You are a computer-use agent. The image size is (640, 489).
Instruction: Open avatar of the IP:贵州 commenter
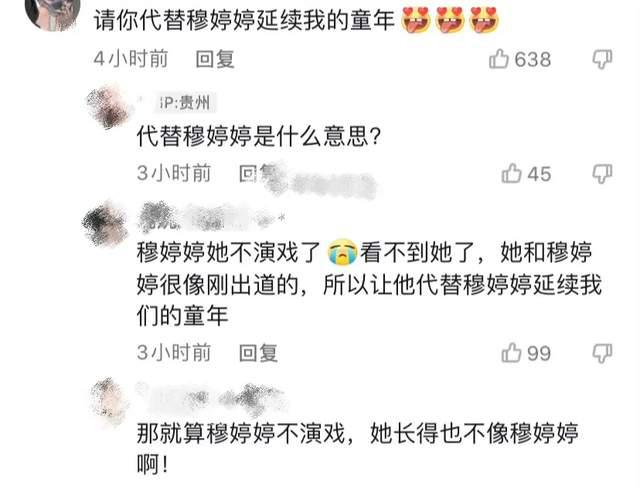click(x=107, y=107)
